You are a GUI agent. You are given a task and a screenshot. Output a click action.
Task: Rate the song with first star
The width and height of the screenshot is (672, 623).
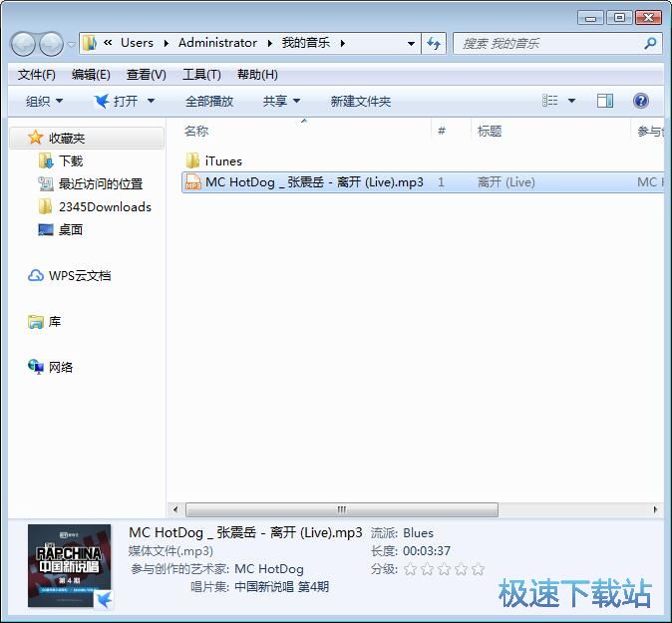(x=410, y=569)
